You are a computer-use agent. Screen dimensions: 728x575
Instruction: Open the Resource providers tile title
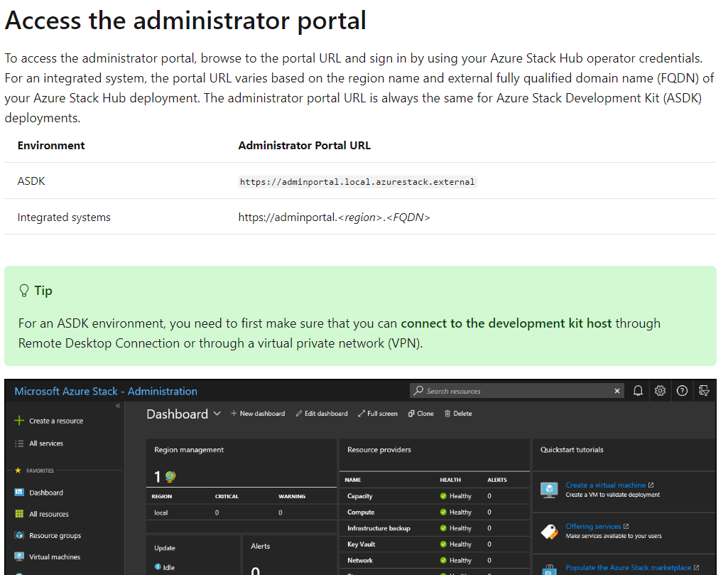click(379, 450)
